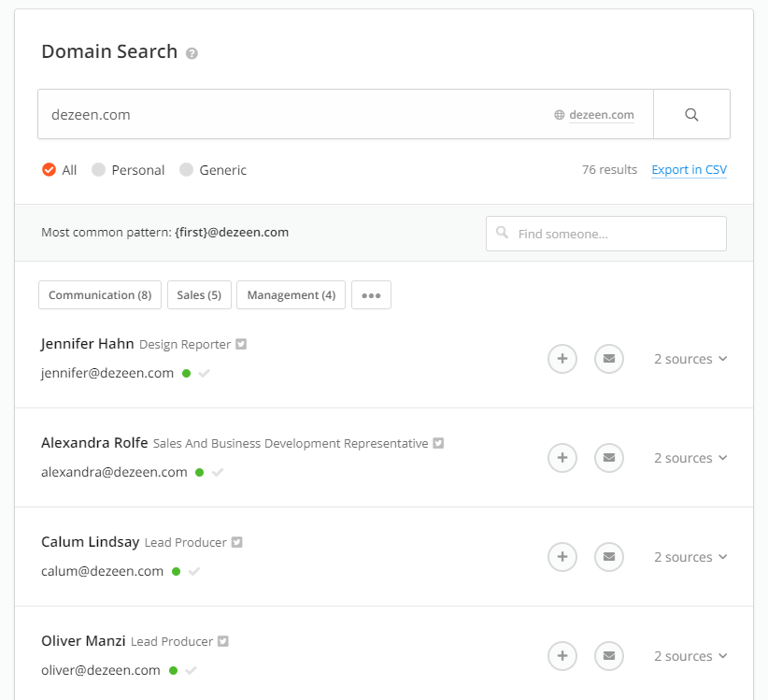Expand 2 sources for Jennifer Hahn
Viewport: 768px width, 700px height.
point(690,359)
